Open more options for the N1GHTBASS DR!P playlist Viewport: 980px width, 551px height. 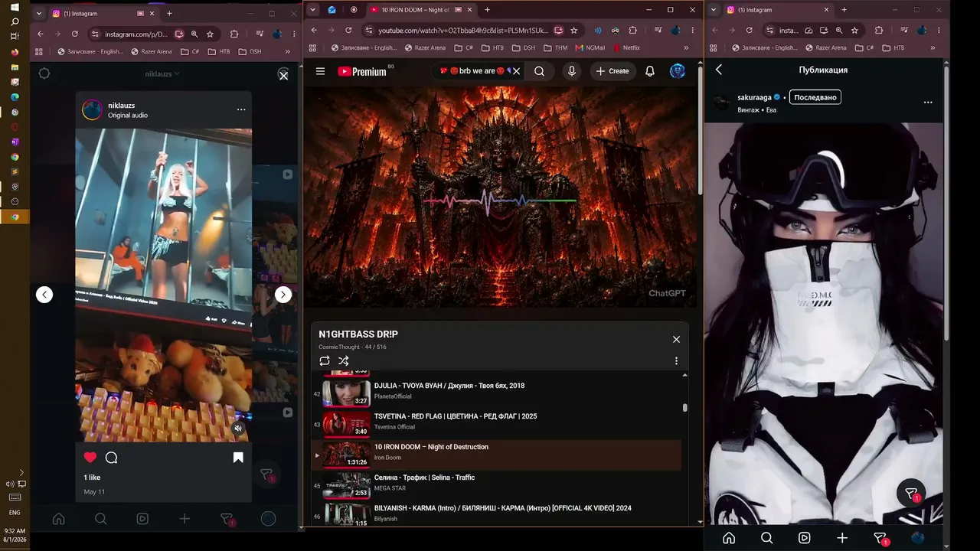676,360
